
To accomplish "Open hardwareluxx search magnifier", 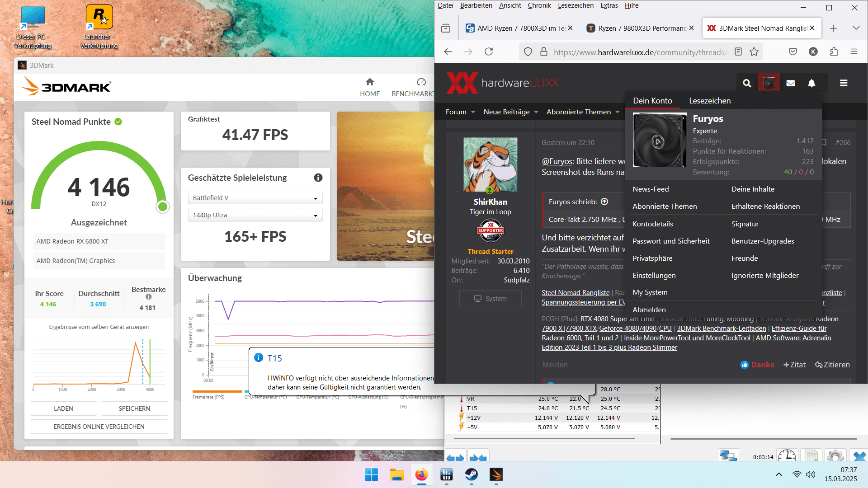I will click(x=747, y=83).
